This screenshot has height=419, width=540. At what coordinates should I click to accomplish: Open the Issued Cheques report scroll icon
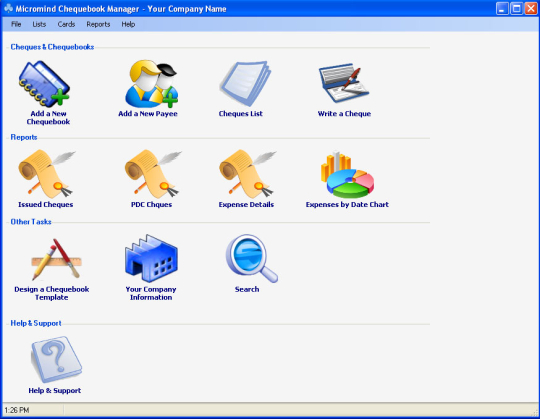[46, 174]
